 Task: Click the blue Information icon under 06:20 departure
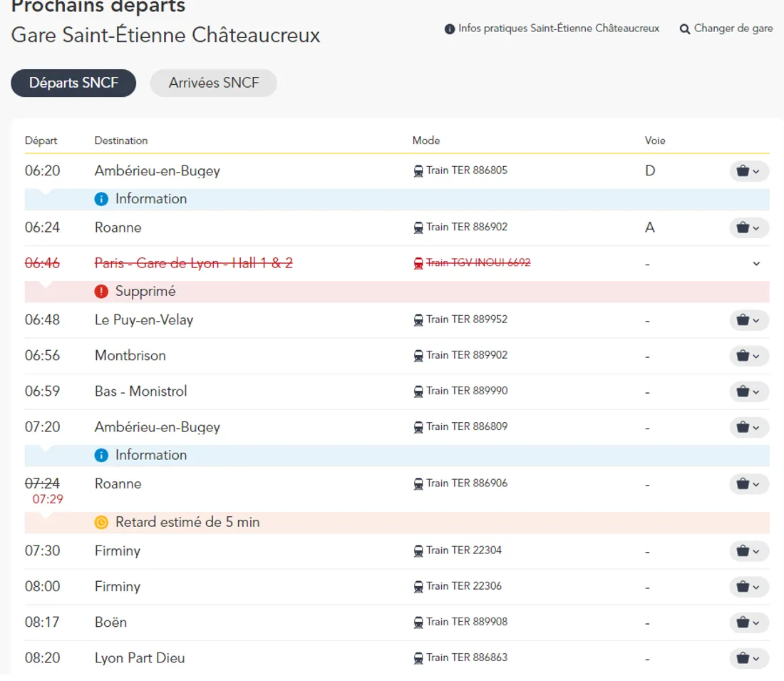tap(101, 199)
